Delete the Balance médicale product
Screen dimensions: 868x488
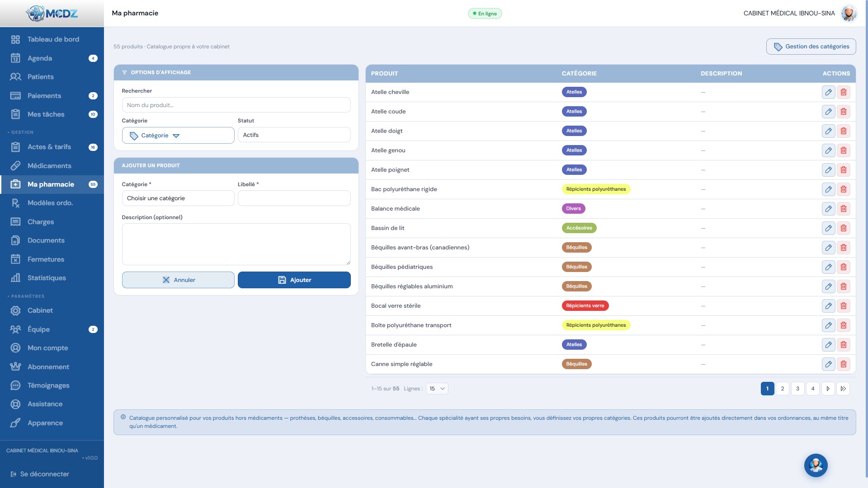pyautogui.click(x=843, y=209)
